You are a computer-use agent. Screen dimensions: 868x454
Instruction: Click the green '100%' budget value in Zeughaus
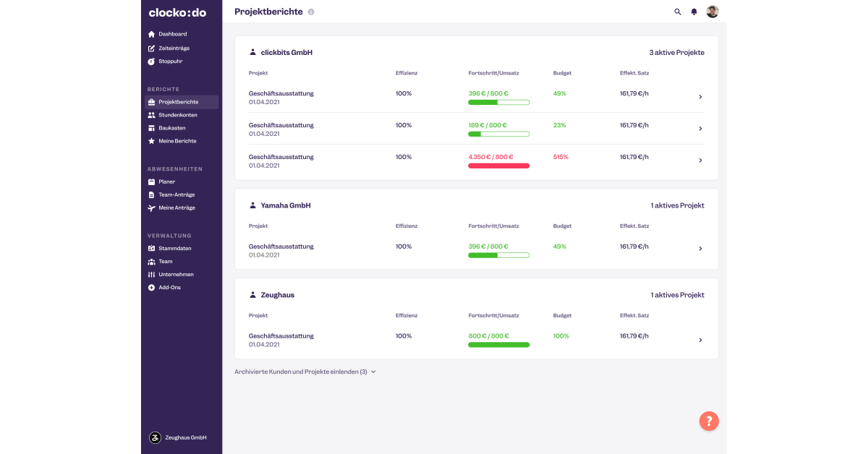561,336
